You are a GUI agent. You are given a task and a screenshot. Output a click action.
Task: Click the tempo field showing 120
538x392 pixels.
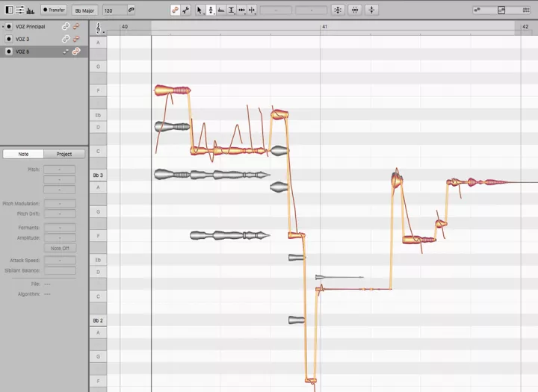point(114,10)
